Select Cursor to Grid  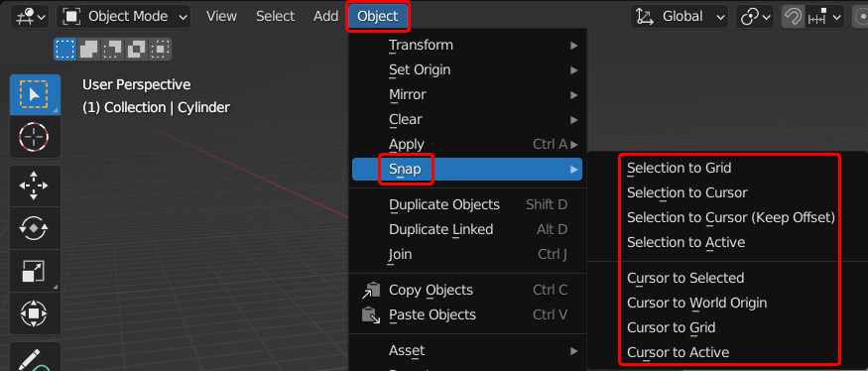tap(671, 327)
